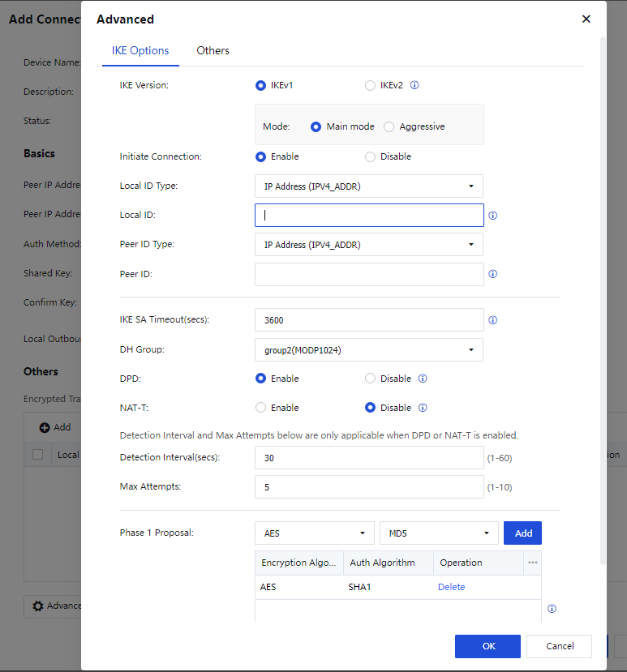Close the Advanced dialog with X
The width and height of the screenshot is (627, 672).
(x=586, y=19)
